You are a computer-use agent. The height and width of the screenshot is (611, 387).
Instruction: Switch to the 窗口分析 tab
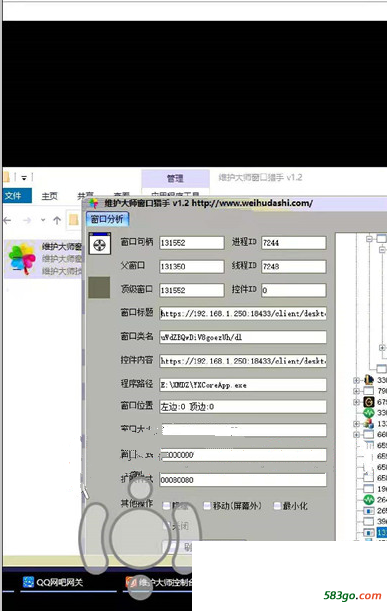107,219
